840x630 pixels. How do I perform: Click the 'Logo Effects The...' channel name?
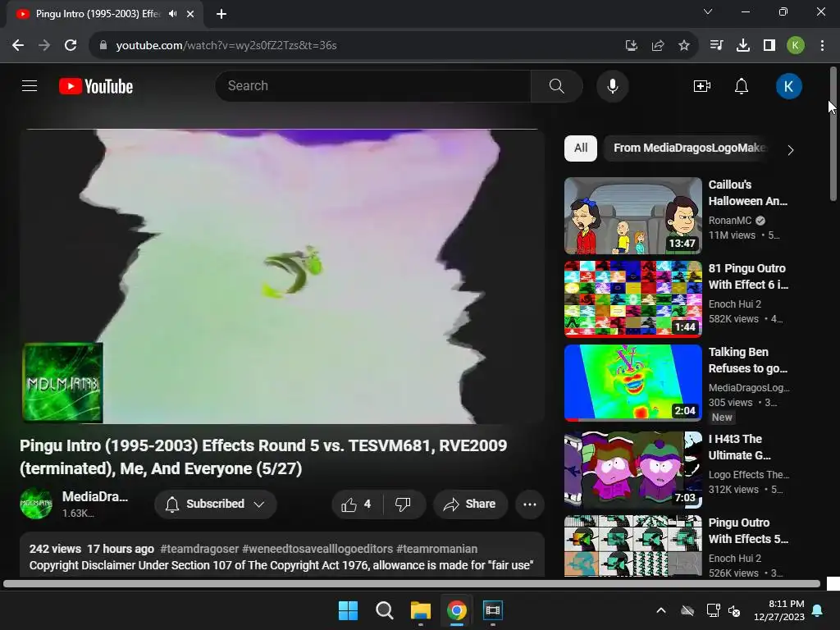(x=748, y=475)
